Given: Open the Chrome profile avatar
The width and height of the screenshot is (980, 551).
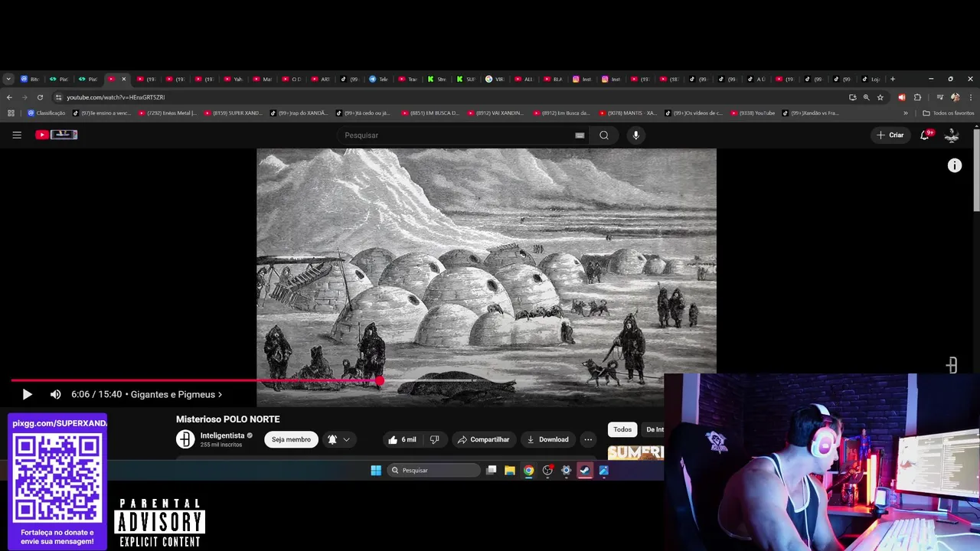Looking at the screenshot, I should [x=955, y=97].
